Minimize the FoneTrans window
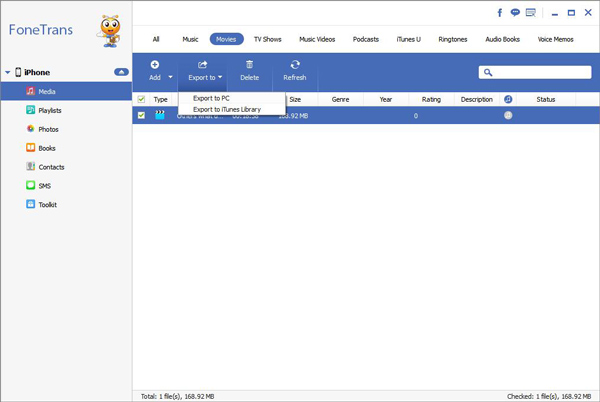Image resolution: width=600 pixels, height=402 pixels. click(x=554, y=13)
